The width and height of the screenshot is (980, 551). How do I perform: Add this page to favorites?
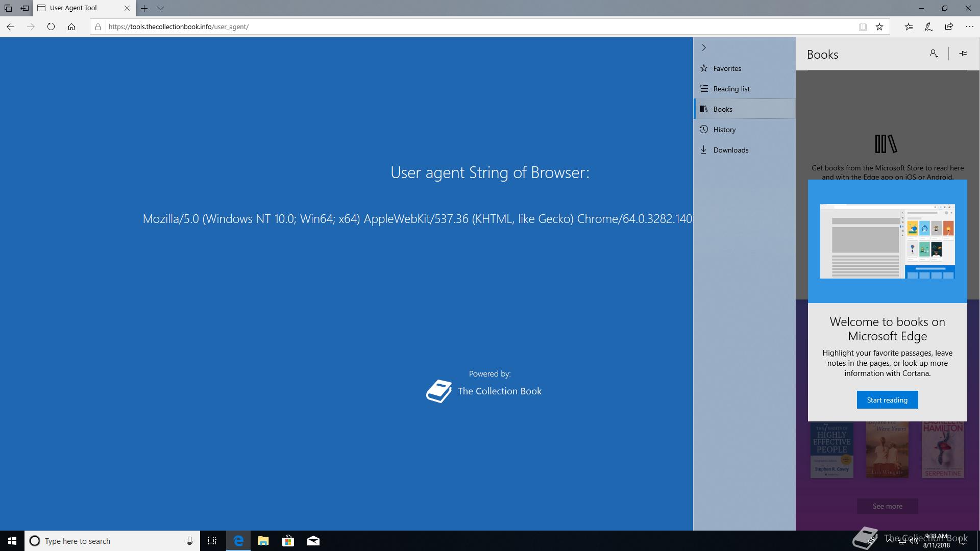879,27
